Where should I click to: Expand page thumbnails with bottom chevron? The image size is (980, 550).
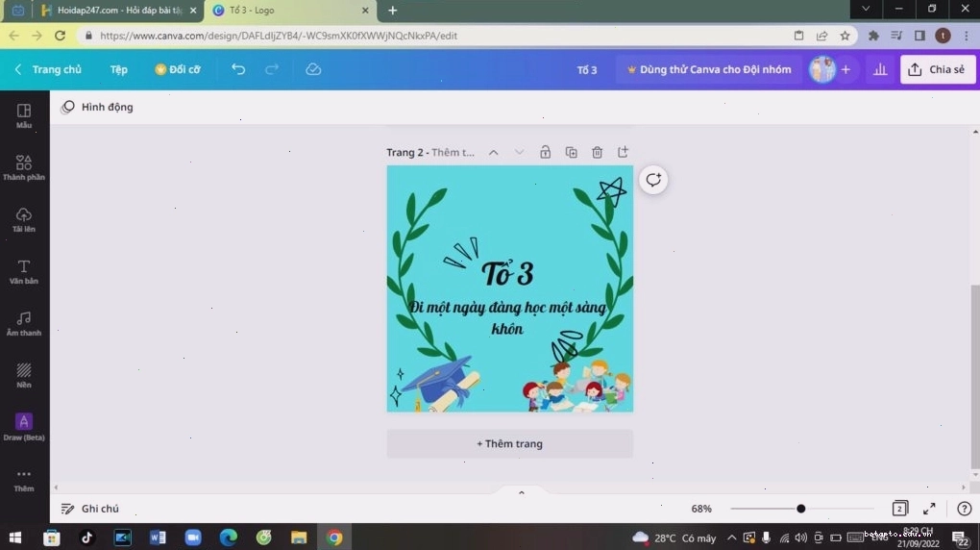(x=522, y=492)
